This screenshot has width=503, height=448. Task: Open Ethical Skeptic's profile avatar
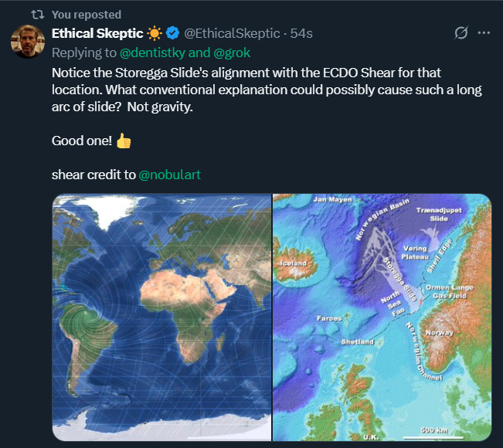(x=27, y=41)
